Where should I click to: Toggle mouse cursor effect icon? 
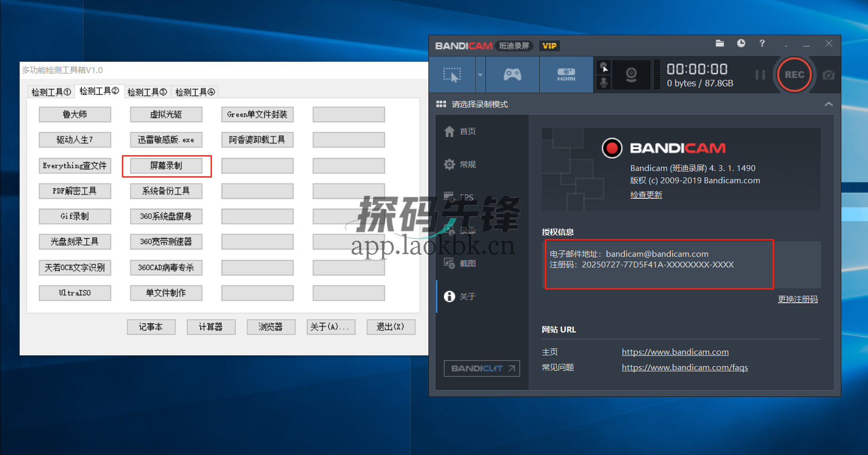604,68
